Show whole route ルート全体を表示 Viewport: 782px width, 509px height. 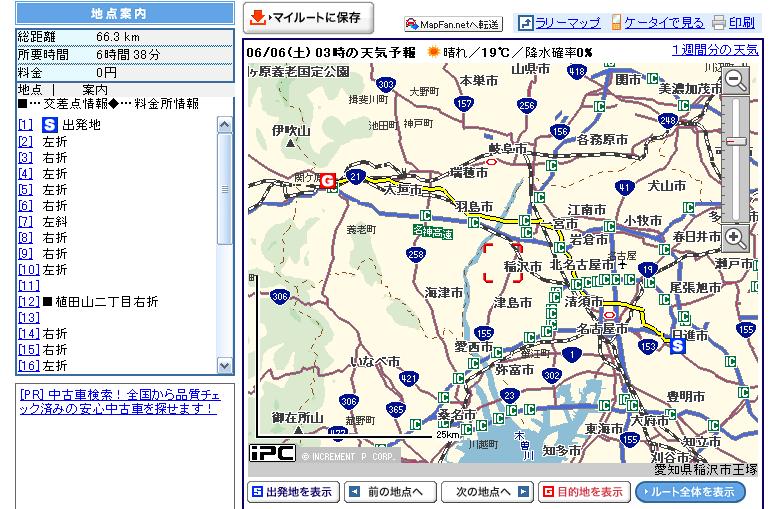(x=691, y=492)
